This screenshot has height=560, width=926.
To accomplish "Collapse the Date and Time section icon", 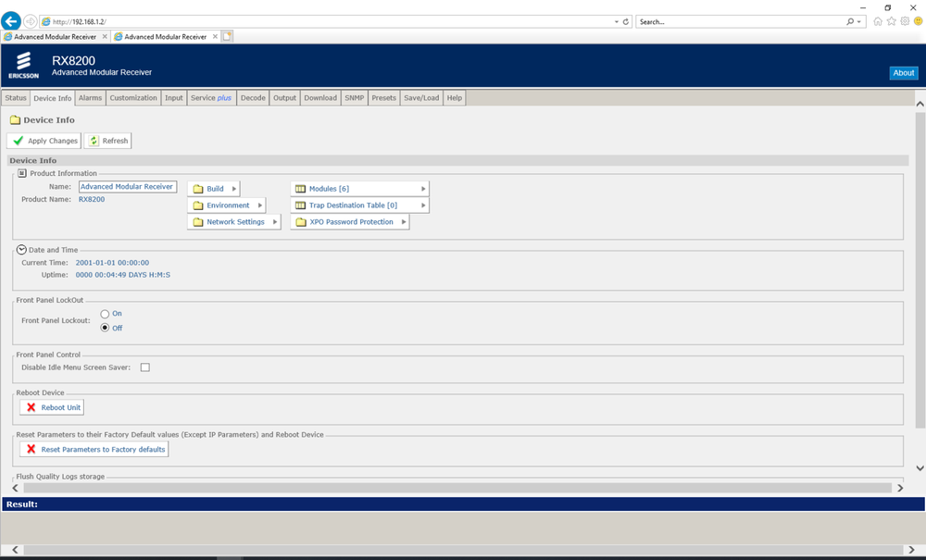I will [x=22, y=250].
